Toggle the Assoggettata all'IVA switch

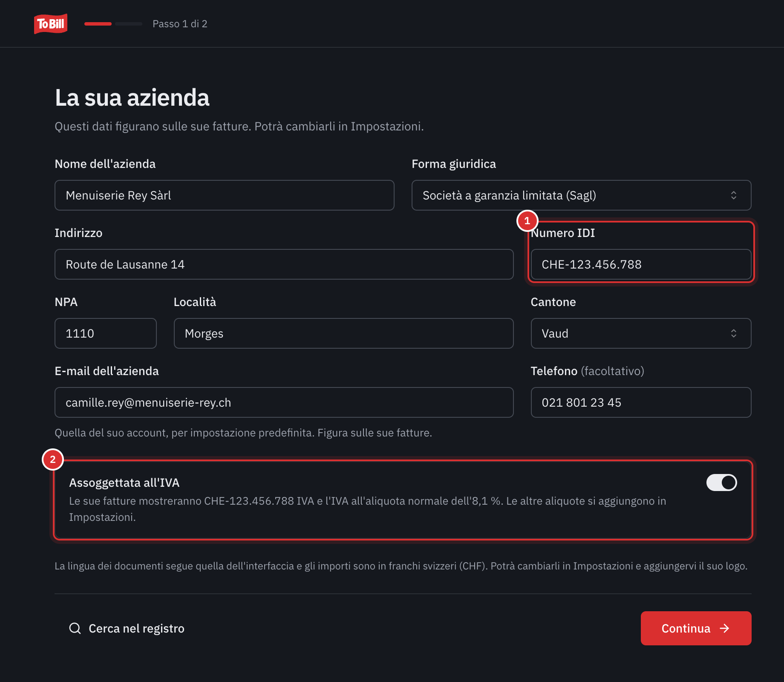tap(722, 483)
